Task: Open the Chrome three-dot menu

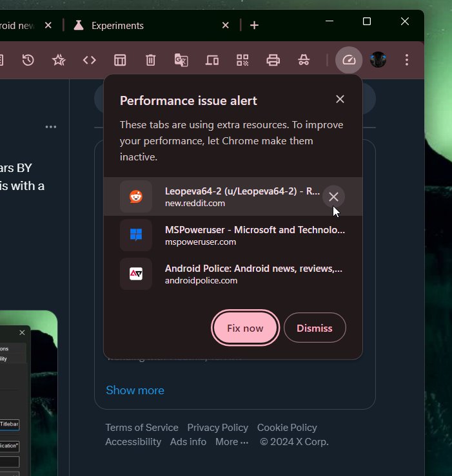Action: pos(407,60)
